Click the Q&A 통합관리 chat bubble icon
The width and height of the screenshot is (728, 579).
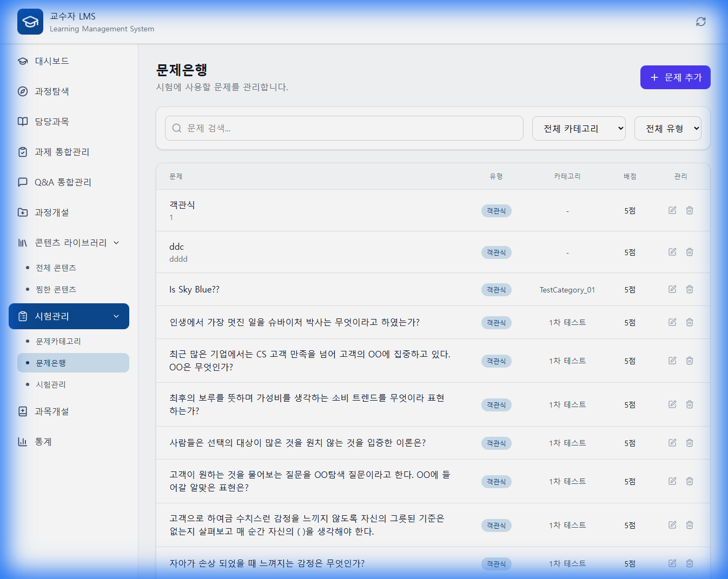pos(22,182)
